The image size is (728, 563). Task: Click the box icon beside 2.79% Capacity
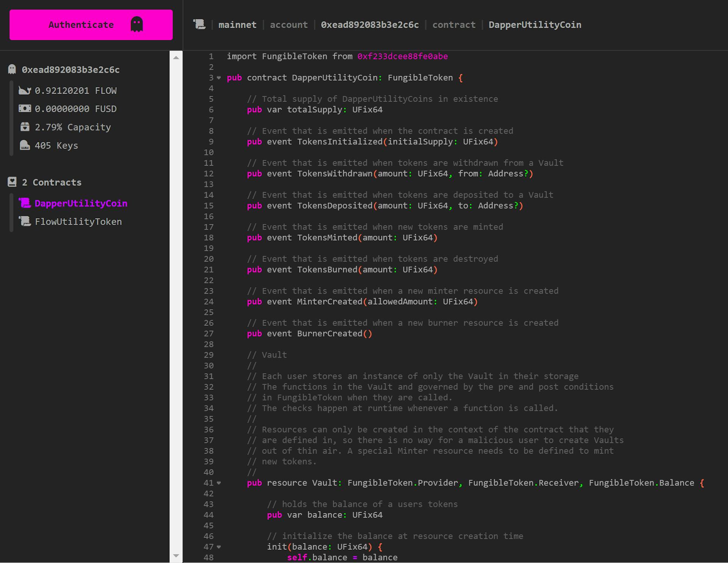(25, 127)
